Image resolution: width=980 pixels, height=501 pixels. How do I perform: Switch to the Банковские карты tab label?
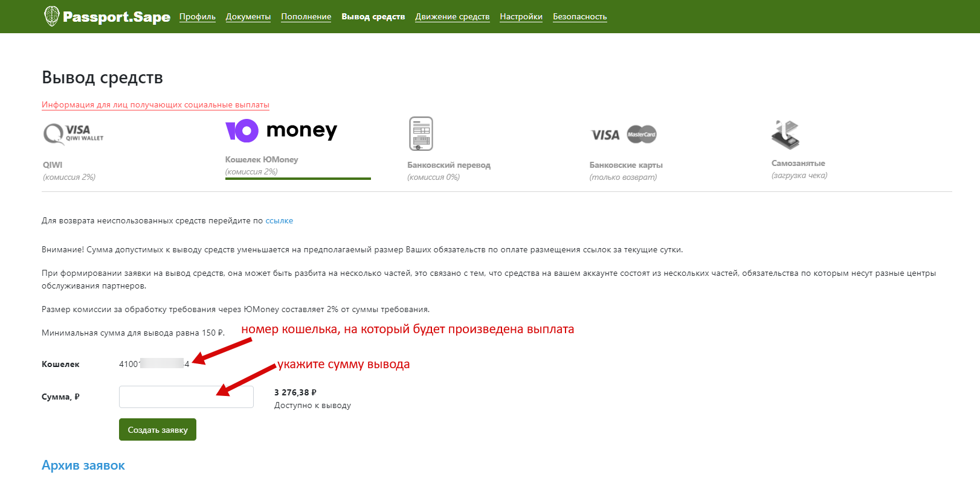coord(626,165)
